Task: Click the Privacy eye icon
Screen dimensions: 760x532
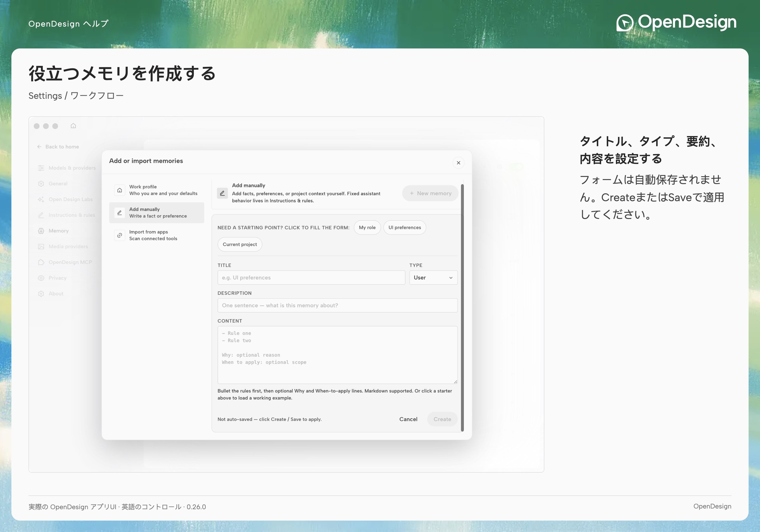Action: pos(41,278)
